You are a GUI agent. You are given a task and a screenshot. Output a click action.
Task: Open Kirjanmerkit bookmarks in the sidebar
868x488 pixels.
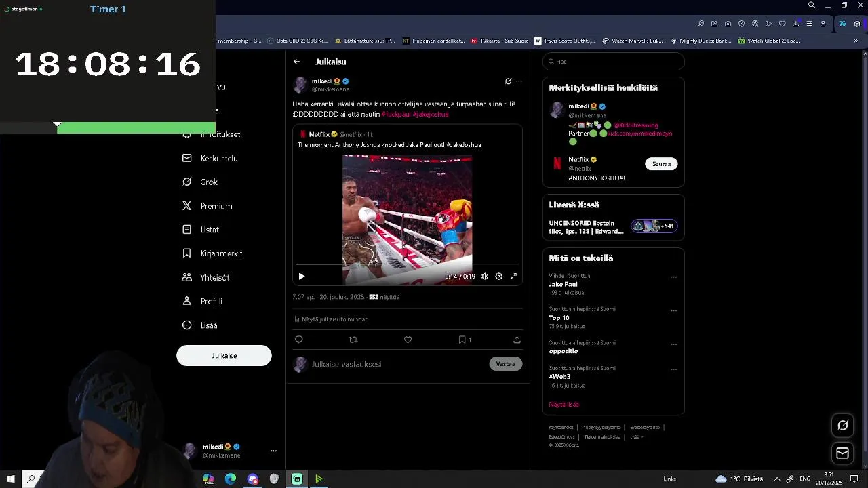point(212,253)
